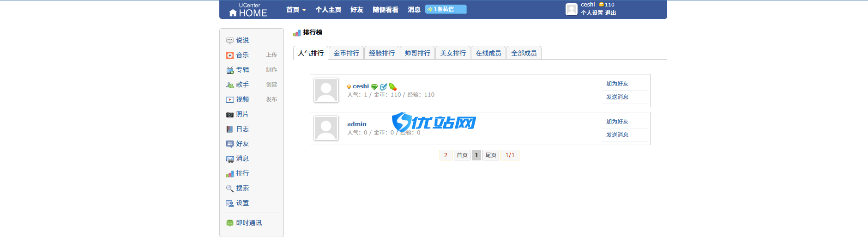
Task: Expand the 首页 dropdown arrow in header
Action: 304,10
